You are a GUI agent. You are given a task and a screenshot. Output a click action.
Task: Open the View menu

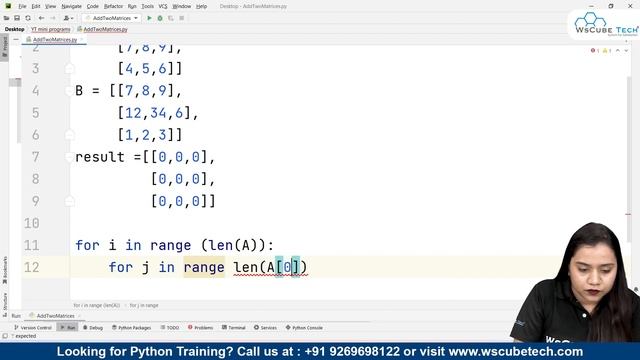click(x=50, y=6)
